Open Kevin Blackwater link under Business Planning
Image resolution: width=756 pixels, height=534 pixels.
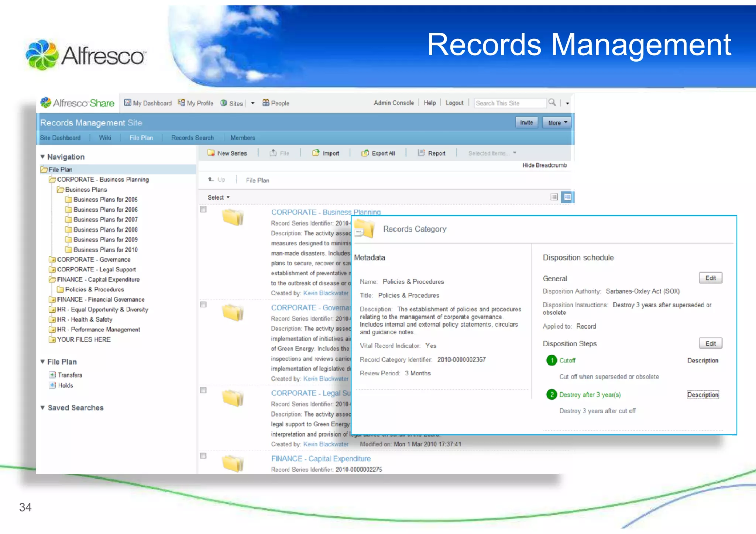coord(326,293)
